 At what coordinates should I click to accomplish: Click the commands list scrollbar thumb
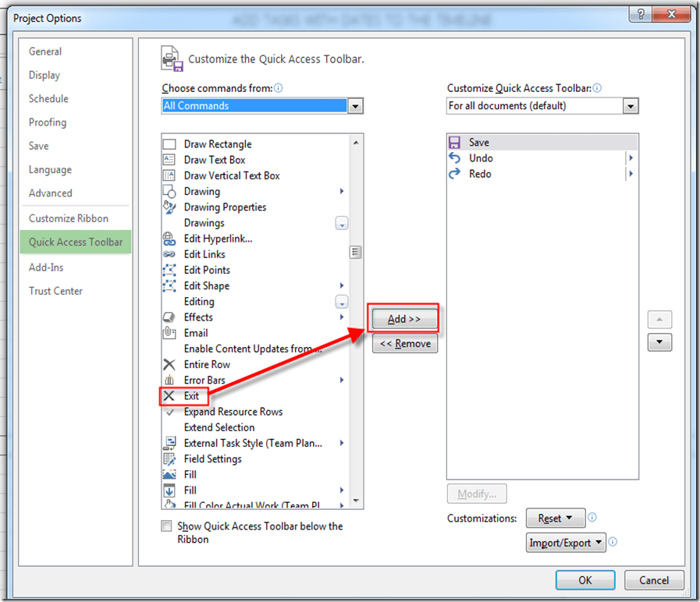click(356, 251)
